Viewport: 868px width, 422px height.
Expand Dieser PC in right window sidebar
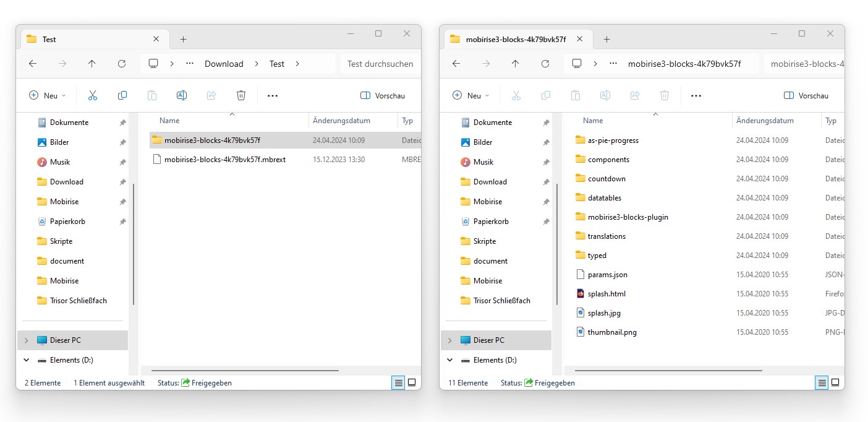tap(449, 340)
